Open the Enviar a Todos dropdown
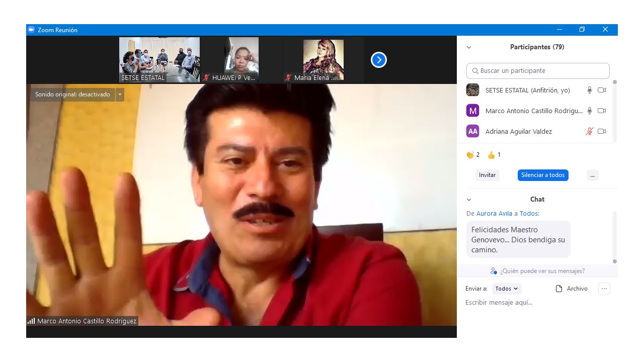644x362 pixels. [506, 289]
